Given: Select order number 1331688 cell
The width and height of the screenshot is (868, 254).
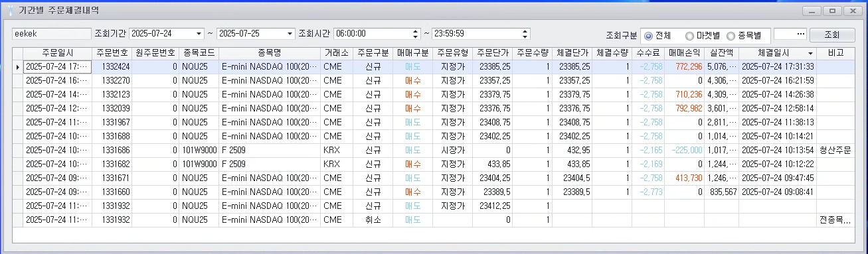Looking at the screenshot, I should pos(112,137).
